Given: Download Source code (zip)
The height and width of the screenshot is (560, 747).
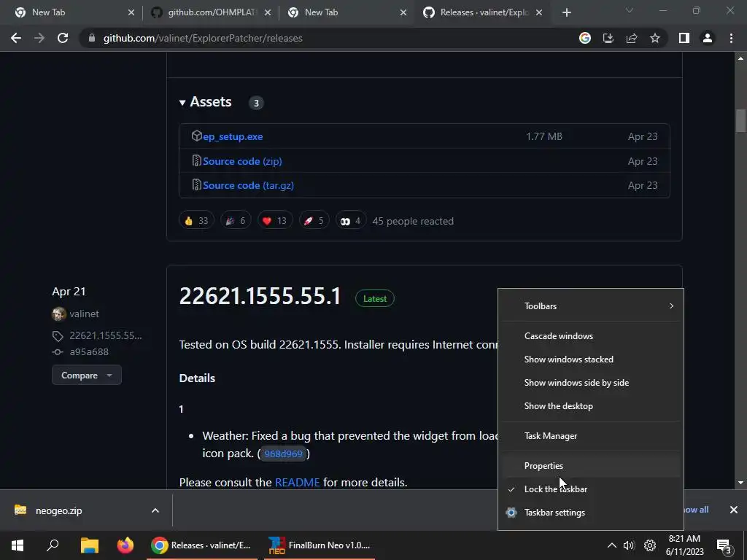Looking at the screenshot, I should 242,161.
